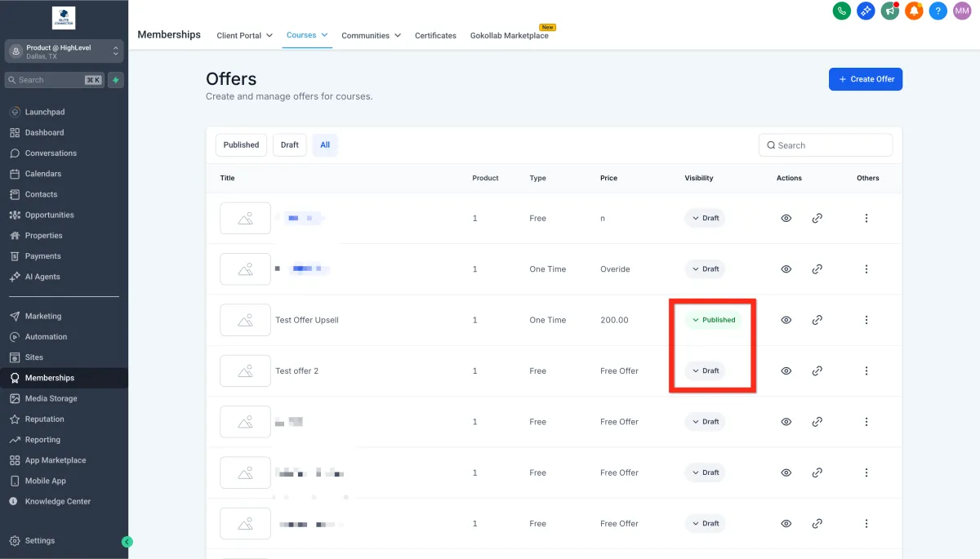
Task: Open the Certificates tab
Action: [435, 36]
